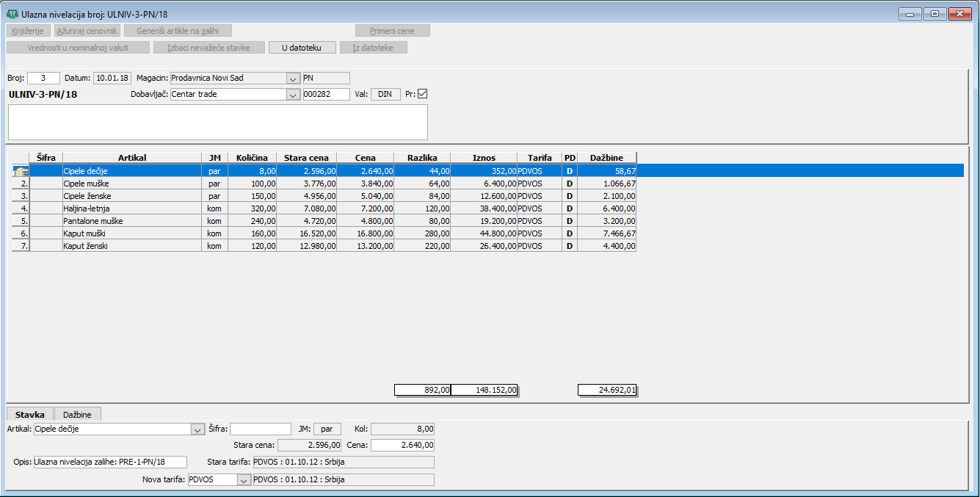This screenshot has width=980, height=497.
Task: Click the Ažuriraj cenovnik button
Action: click(87, 31)
